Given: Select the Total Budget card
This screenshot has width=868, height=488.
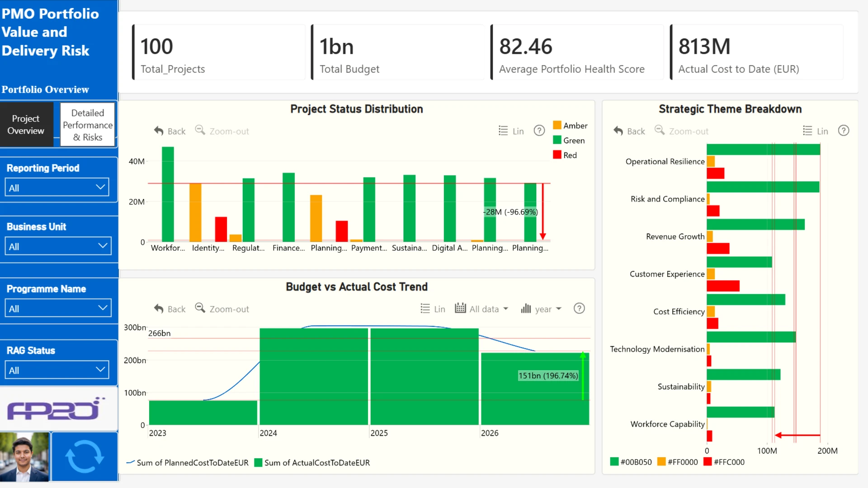Looking at the screenshot, I should coord(398,52).
